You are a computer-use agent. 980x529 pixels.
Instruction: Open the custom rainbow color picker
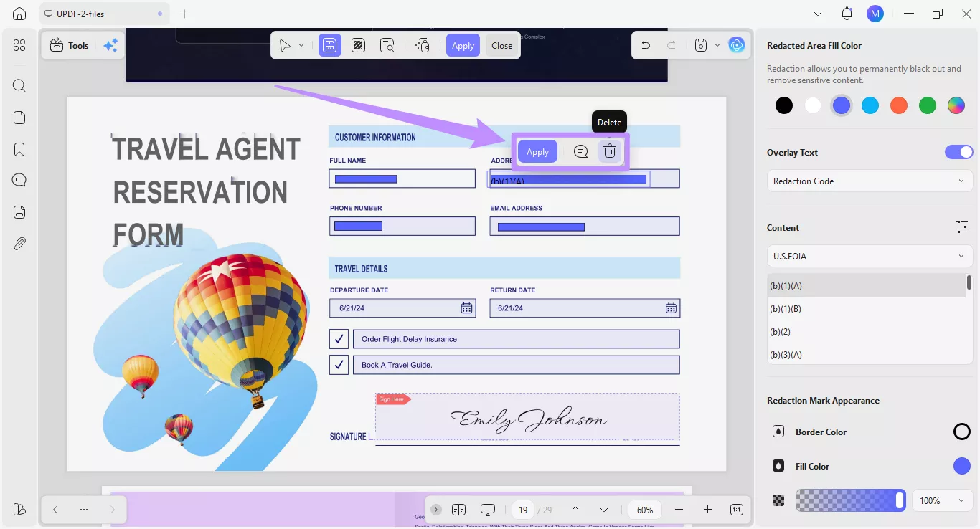tap(956, 105)
